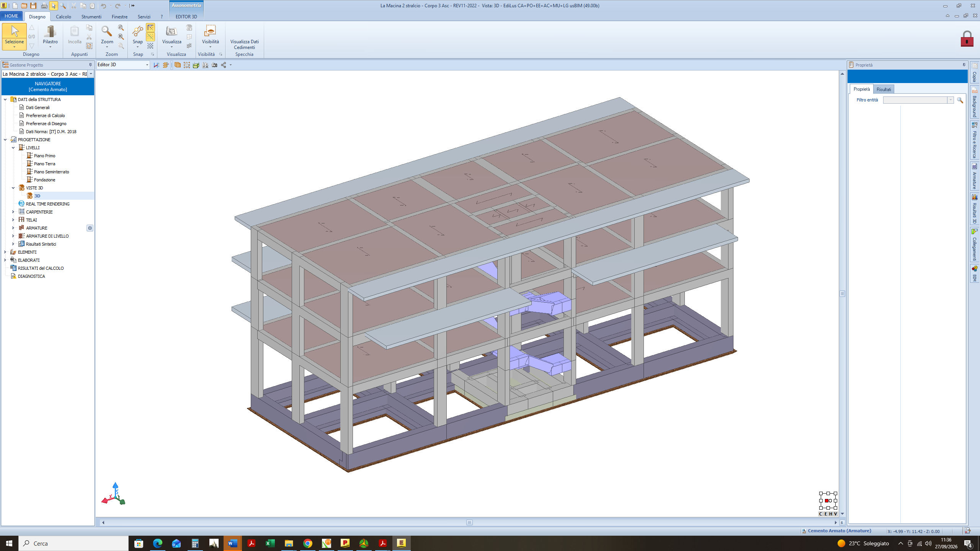Image resolution: width=980 pixels, height=551 pixels.
Task: Click the camera snapshot icon in editor toolbar
Action: coord(214,65)
